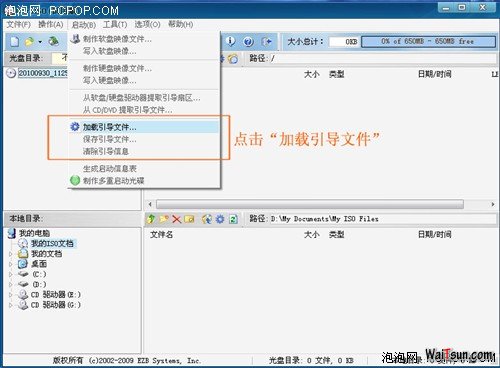The height and width of the screenshot is (368, 500).
Task: Select drive (C:) in the local tree
Action: 39,274
